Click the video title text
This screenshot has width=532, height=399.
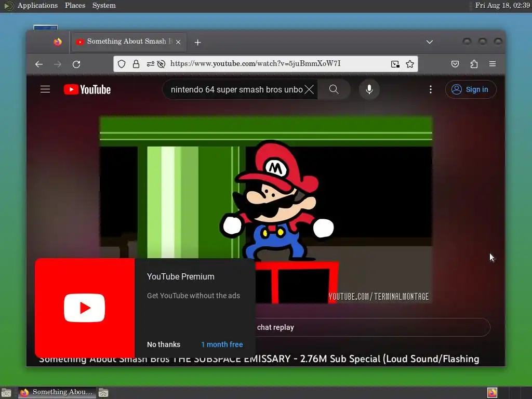[x=259, y=359]
